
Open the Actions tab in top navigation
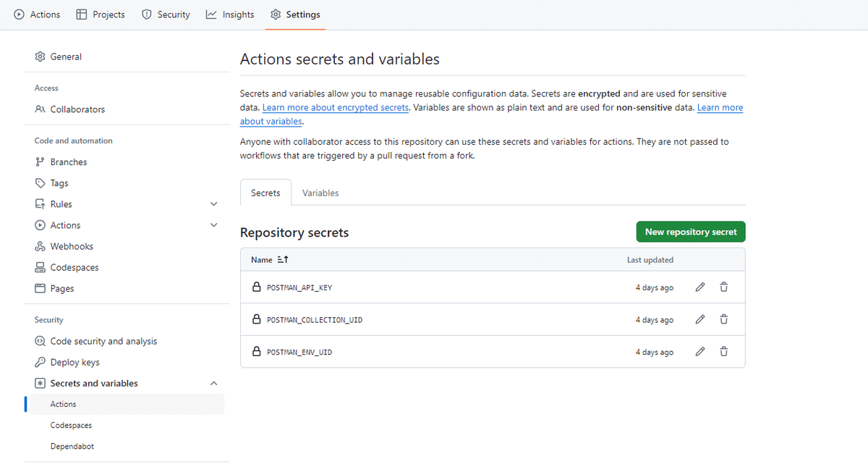36,14
